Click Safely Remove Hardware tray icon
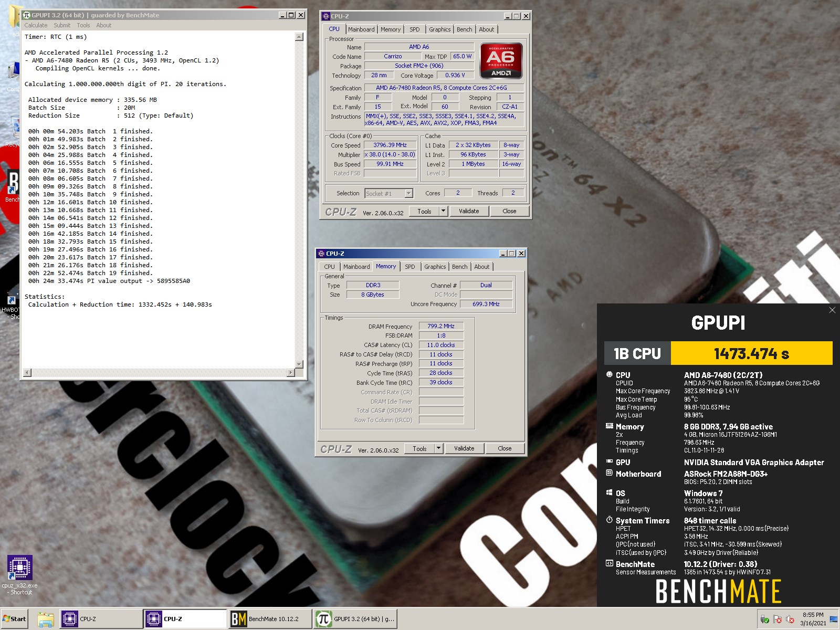Viewport: 840px width, 630px height. point(764,619)
